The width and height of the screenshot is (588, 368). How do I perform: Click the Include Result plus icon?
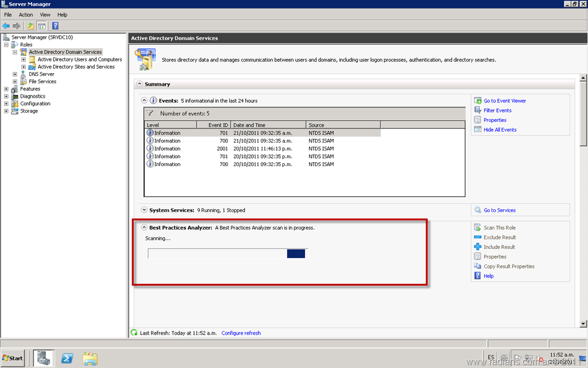[478, 247]
